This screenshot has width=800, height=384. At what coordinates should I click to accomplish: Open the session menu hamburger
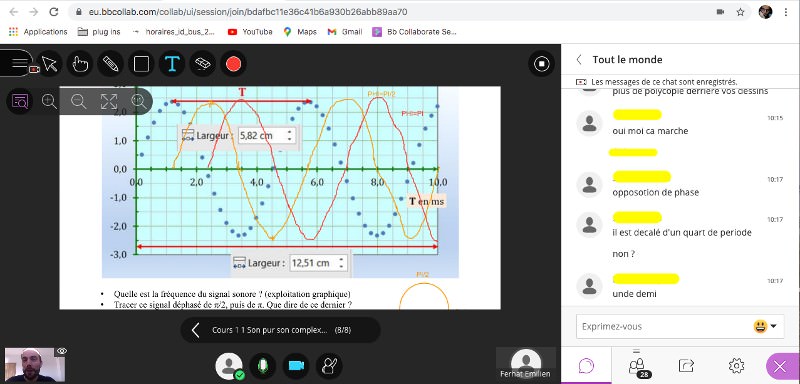point(18,63)
